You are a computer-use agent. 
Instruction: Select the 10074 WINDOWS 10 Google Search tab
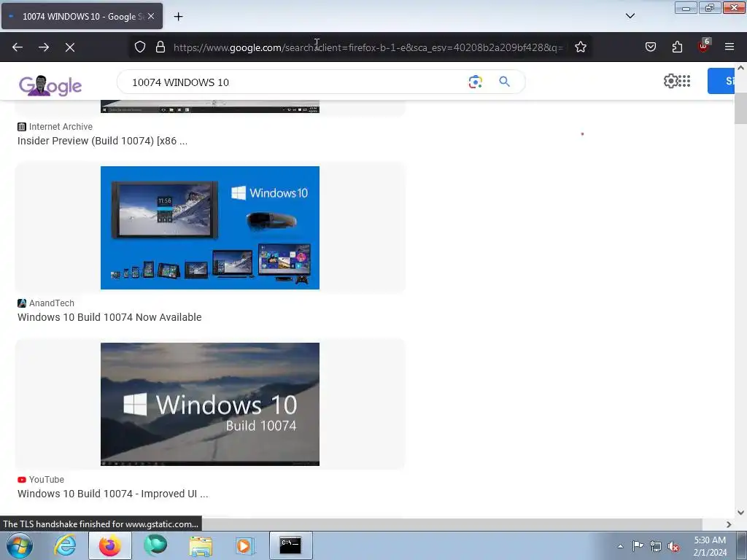click(x=82, y=16)
